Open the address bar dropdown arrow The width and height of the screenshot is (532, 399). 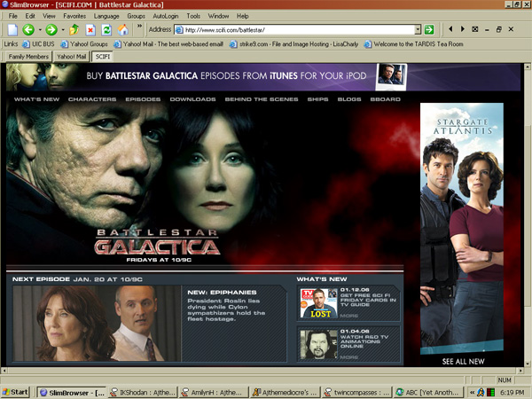[418, 30]
